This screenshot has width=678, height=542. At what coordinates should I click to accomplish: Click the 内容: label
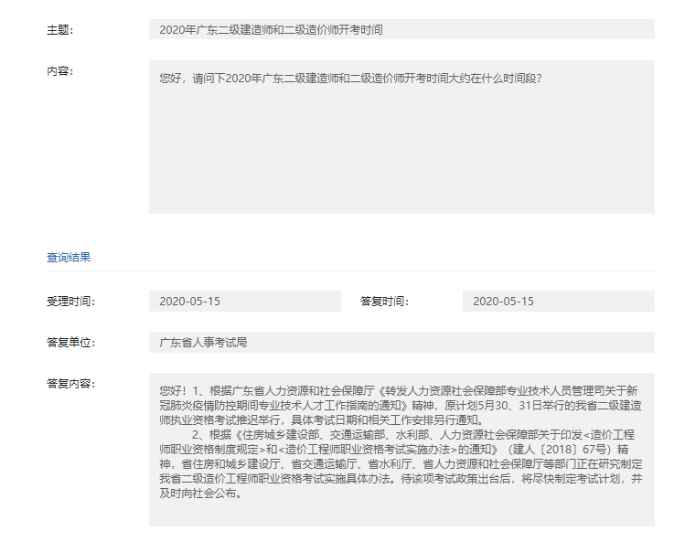(60, 71)
